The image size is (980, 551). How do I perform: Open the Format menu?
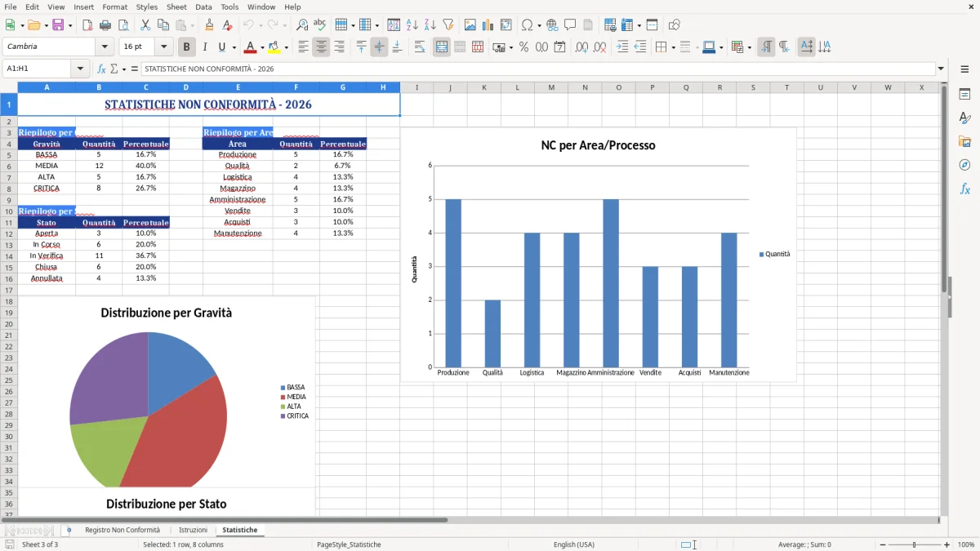click(x=114, y=7)
